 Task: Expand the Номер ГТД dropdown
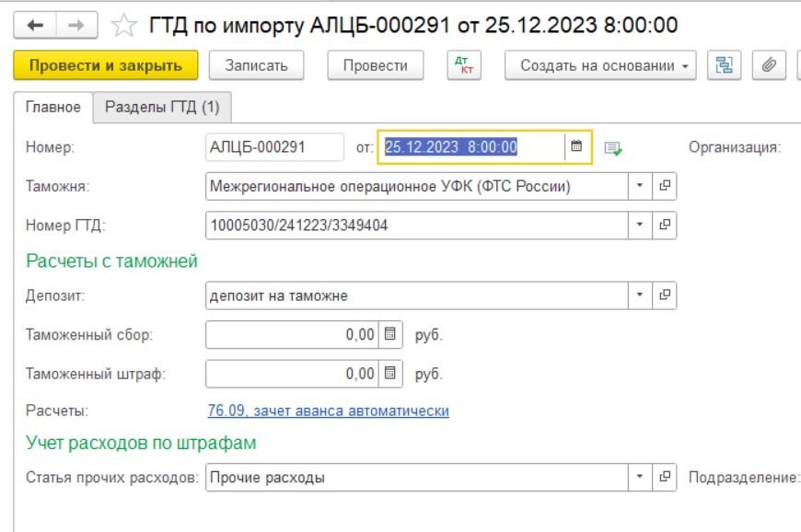click(641, 225)
